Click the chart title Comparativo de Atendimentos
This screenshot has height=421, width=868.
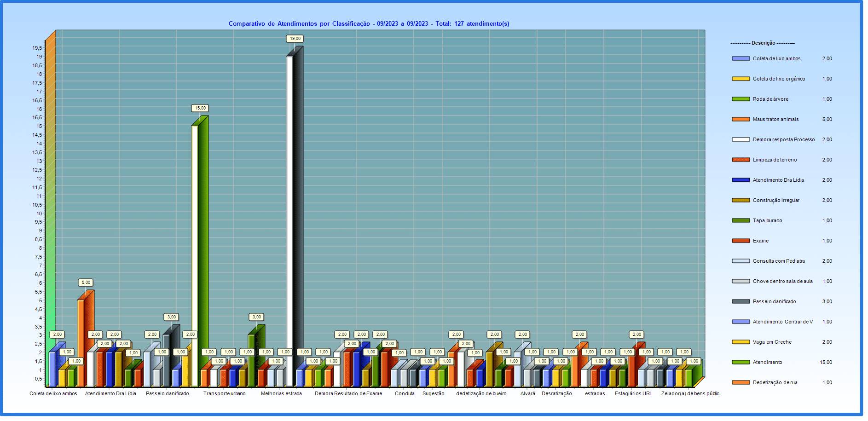[369, 24]
